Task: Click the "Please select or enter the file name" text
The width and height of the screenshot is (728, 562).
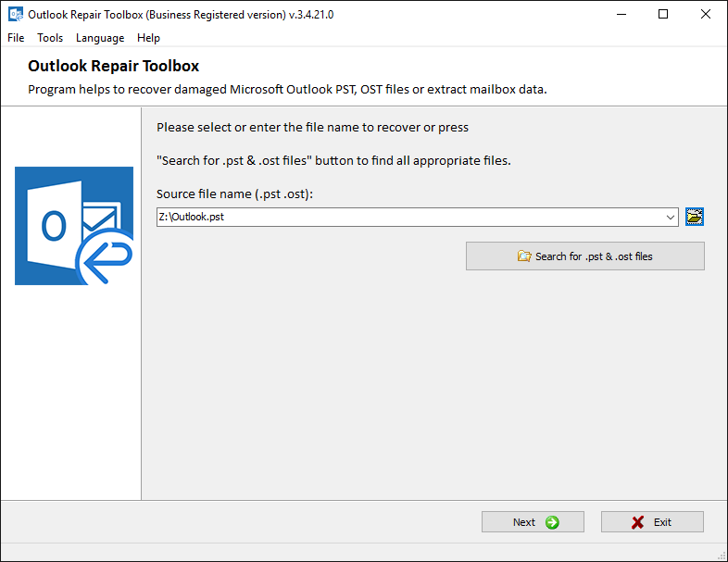Action: tap(312, 127)
